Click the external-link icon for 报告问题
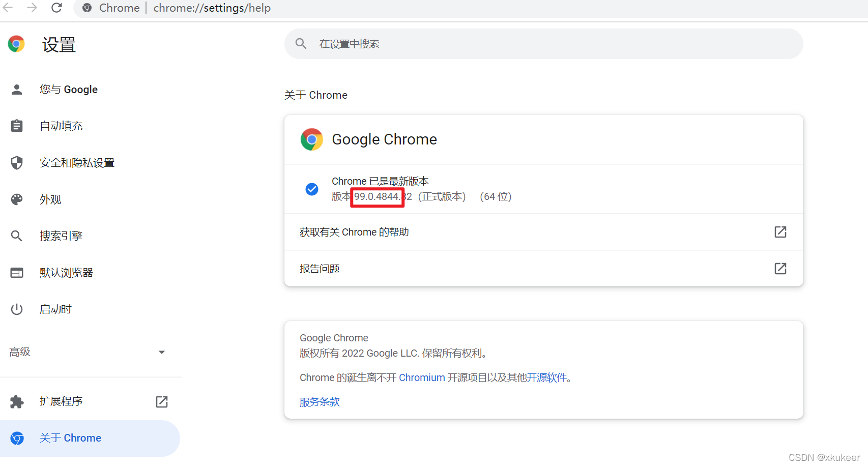The image size is (868, 466). click(x=780, y=269)
